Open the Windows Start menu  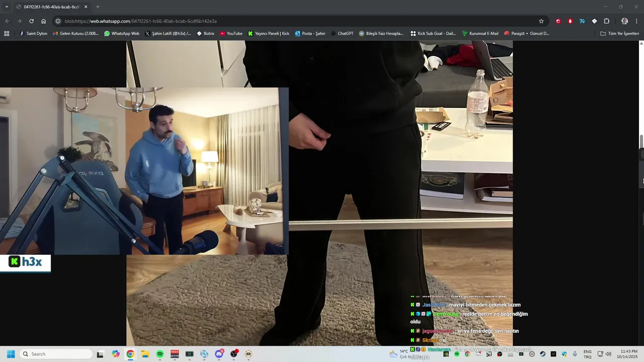(11, 354)
